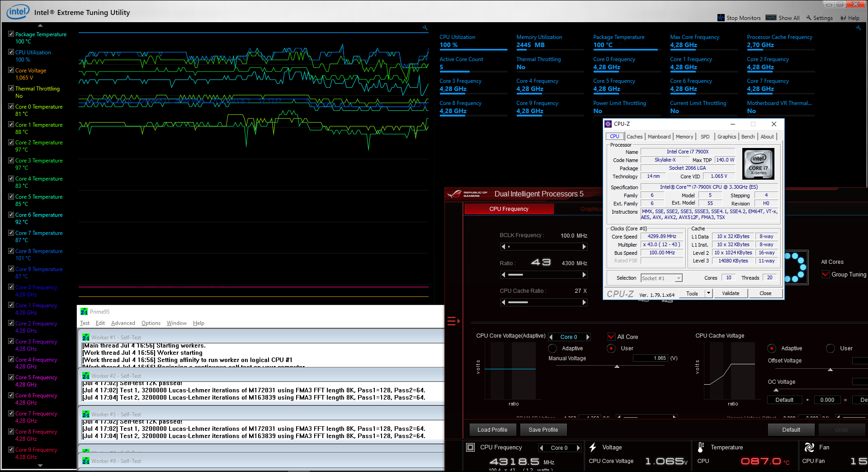This screenshot has height=472, width=868.
Task: Open the red side menu icon
Action: tap(453, 321)
